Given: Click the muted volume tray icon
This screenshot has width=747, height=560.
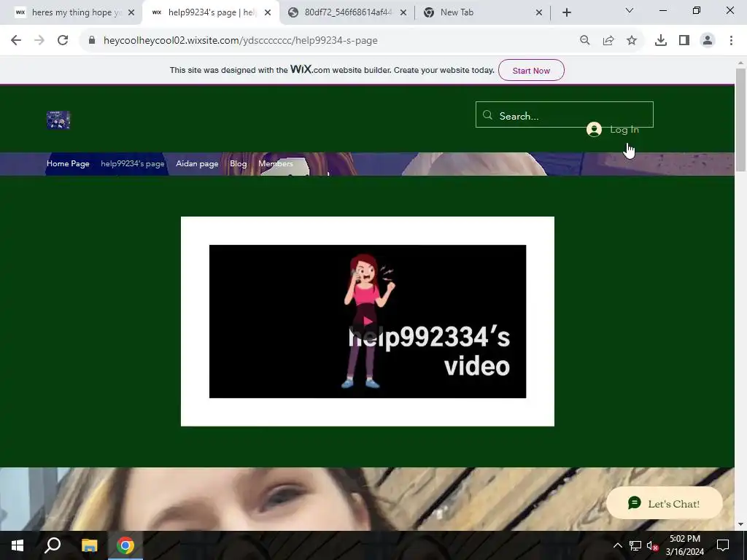Looking at the screenshot, I should tap(652, 545).
